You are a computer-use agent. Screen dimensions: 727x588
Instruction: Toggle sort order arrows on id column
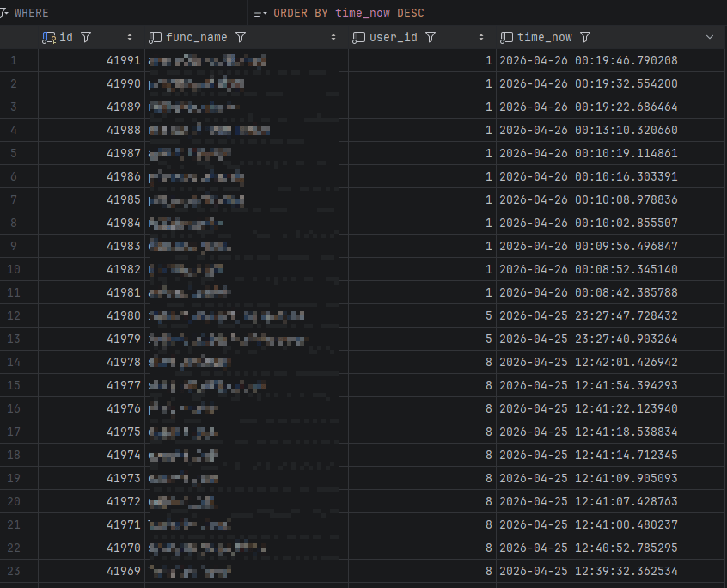[x=130, y=37]
